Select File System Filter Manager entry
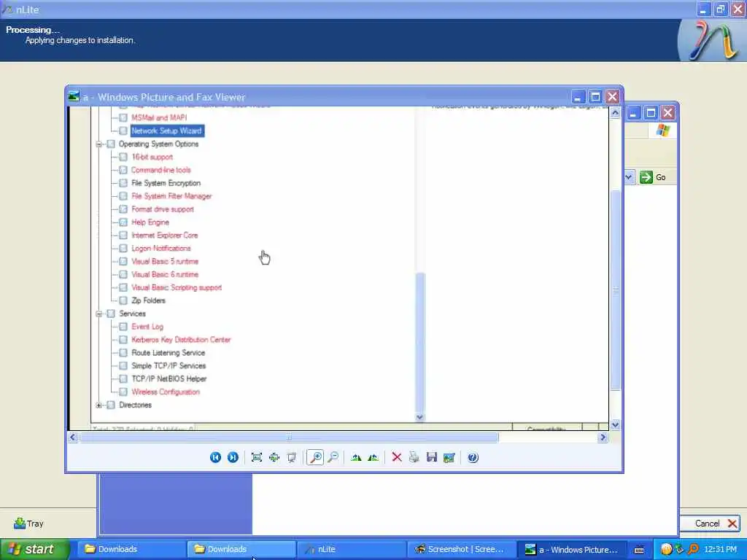747x560 pixels. pos(171,196)
